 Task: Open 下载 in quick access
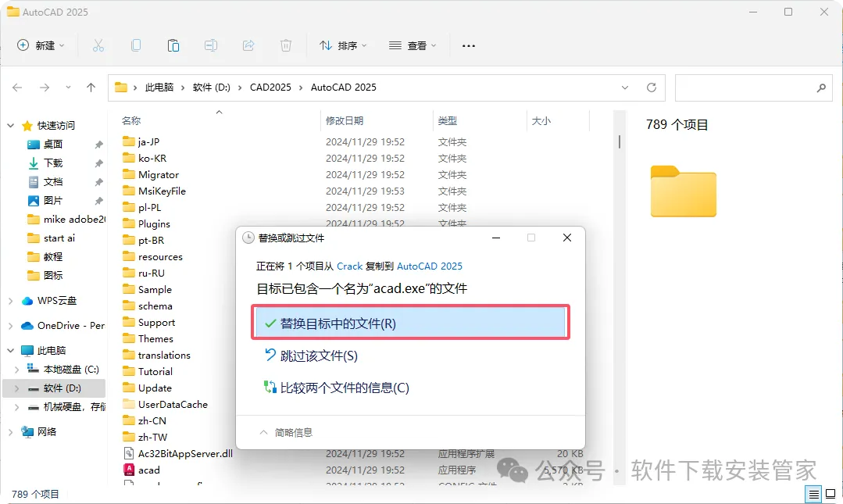52,163
